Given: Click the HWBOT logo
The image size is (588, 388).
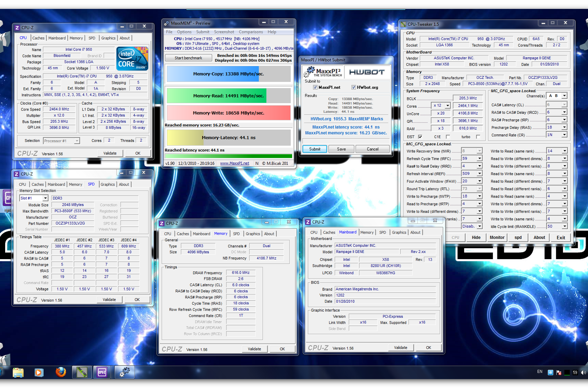Looking at the screenshot, I should (366, 72).
